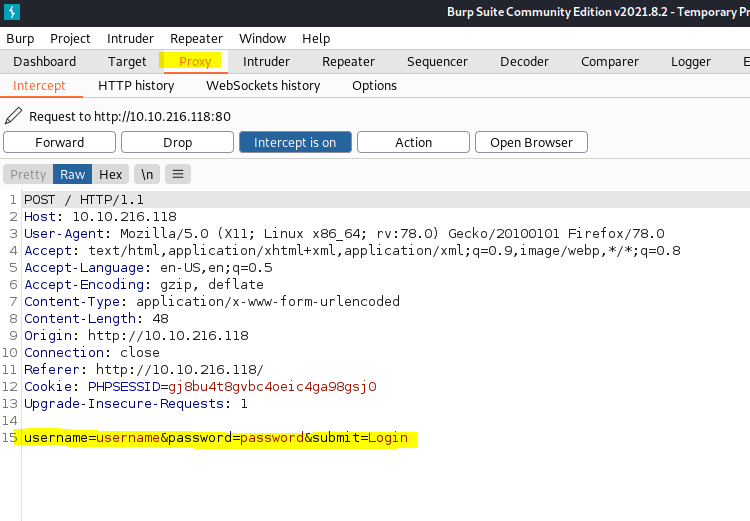Click the Accept: text/html header line

(x=352, y=251)
